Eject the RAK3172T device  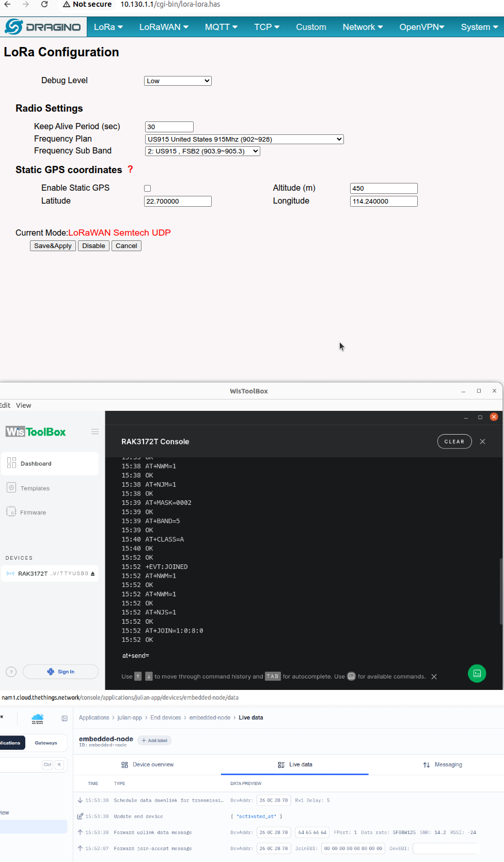pos(93,574)
